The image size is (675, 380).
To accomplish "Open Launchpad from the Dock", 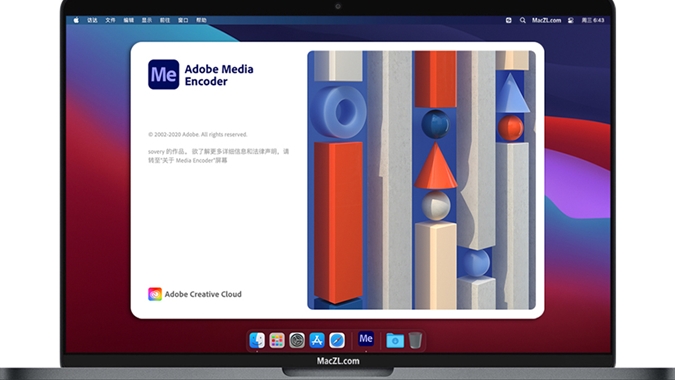I will tap(277, 340).
